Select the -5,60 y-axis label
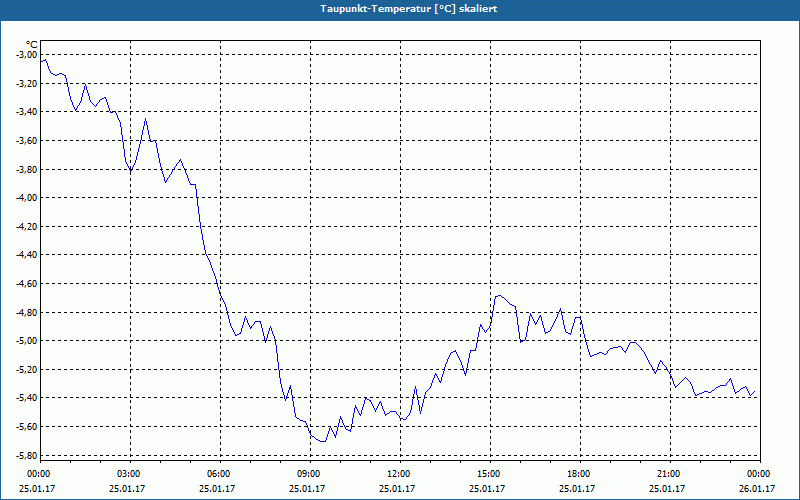This screenshot has height=500, width=800. tap(25, 427)
